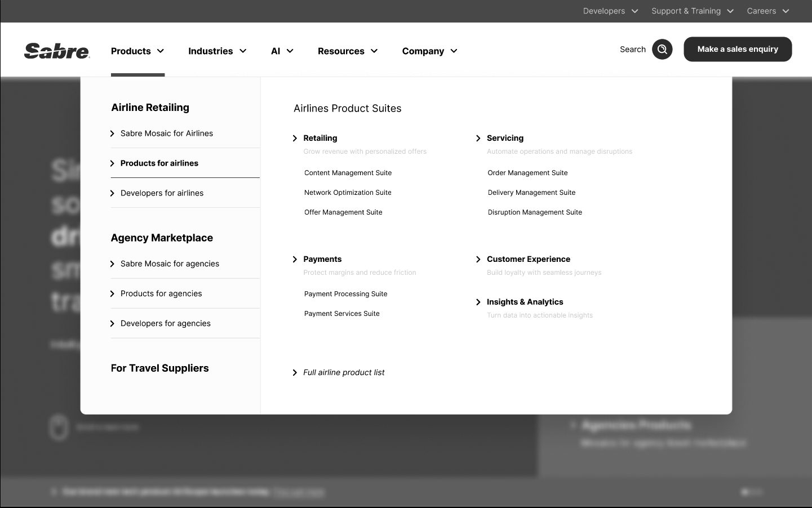
Task: Open the Products menu
Action: [x=137, y=51]
